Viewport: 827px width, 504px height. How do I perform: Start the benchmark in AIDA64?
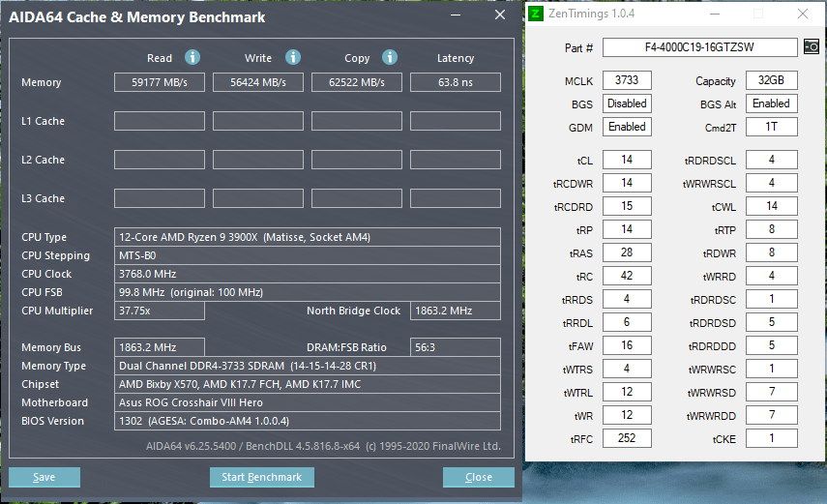261,477
